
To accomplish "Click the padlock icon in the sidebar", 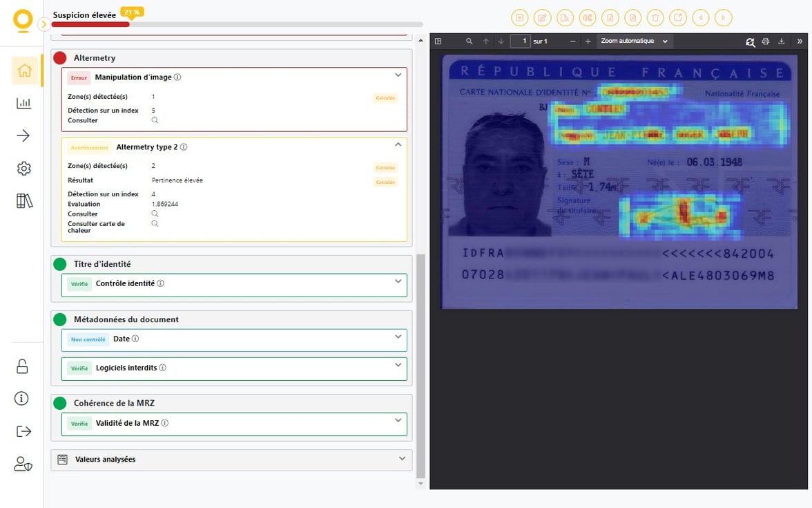I will pyautogui.click(x=23, y=366).
